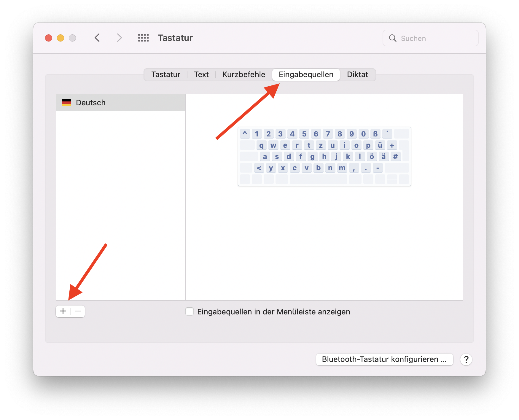Open help with the question mark button
This screenshot has width=519, height=420.
point(466,359)
